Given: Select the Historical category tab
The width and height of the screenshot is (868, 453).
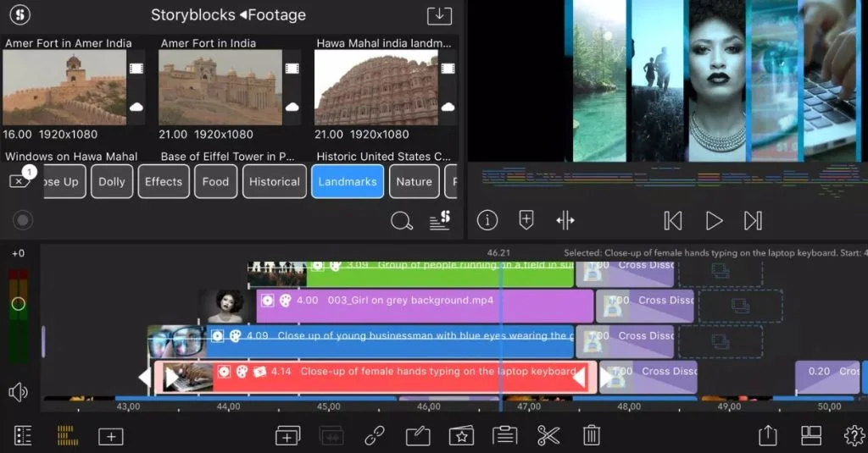Looking at the screenshot, I should (275, 181).
